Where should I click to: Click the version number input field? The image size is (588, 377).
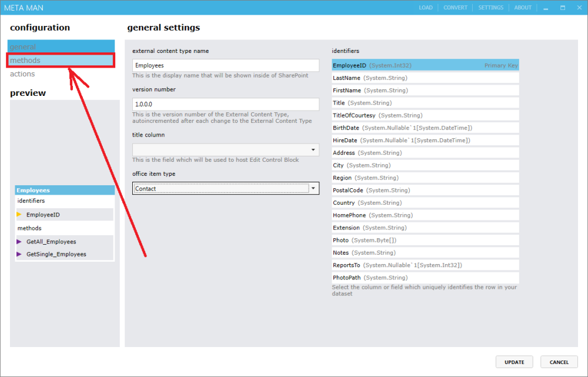[225, 104]
